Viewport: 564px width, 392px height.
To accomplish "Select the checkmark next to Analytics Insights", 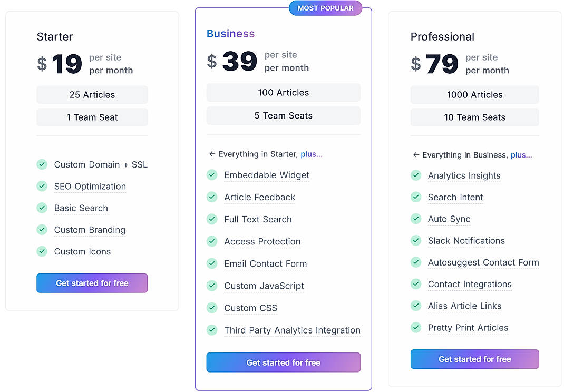I will [x=416, y=175].
